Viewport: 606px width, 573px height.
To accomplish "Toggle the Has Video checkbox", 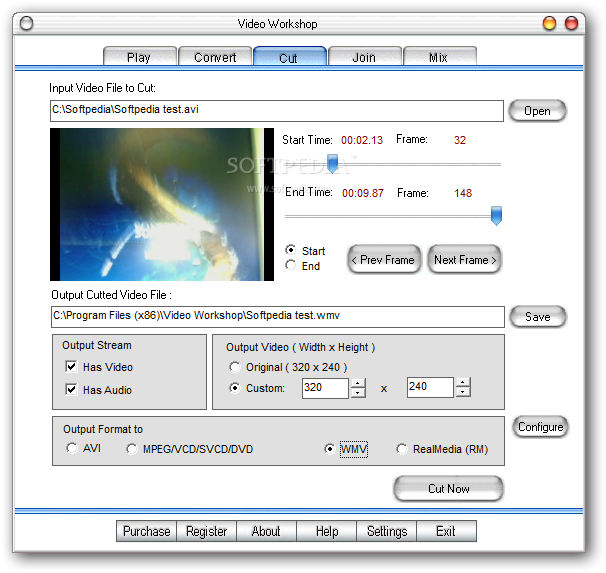I will click(71, 366).
